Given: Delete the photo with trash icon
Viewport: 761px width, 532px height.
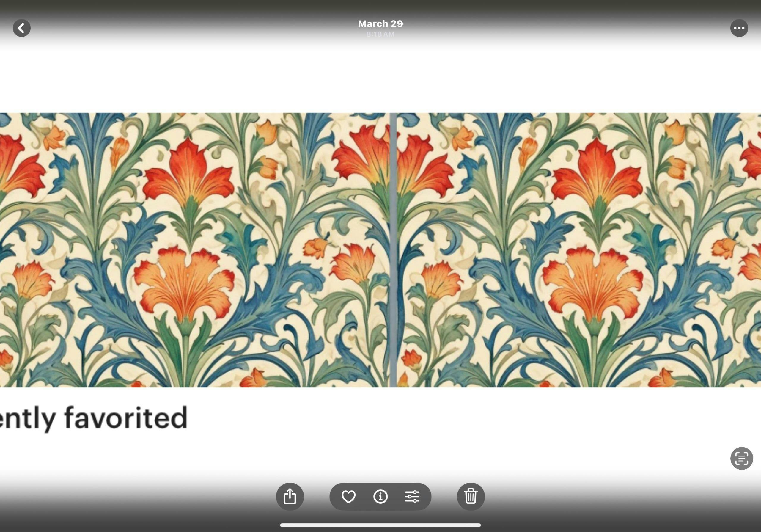Looking at the screenshot, I should tap(471, 497).
